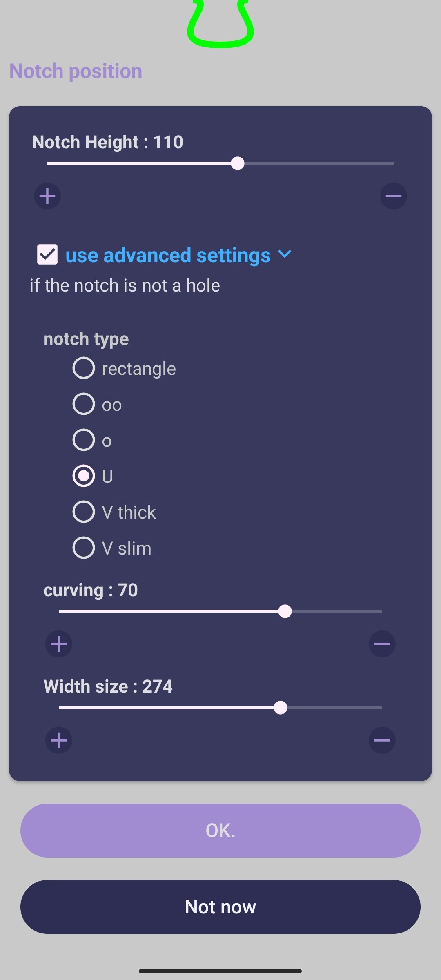441x980 pixels.
Task: Click the Notch Height slider track
Action: (220, 163)
